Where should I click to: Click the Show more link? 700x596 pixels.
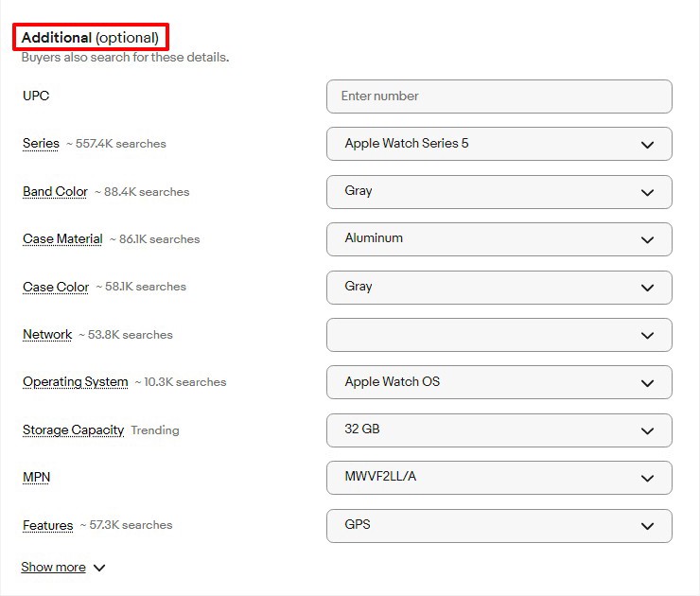[53, 567]
